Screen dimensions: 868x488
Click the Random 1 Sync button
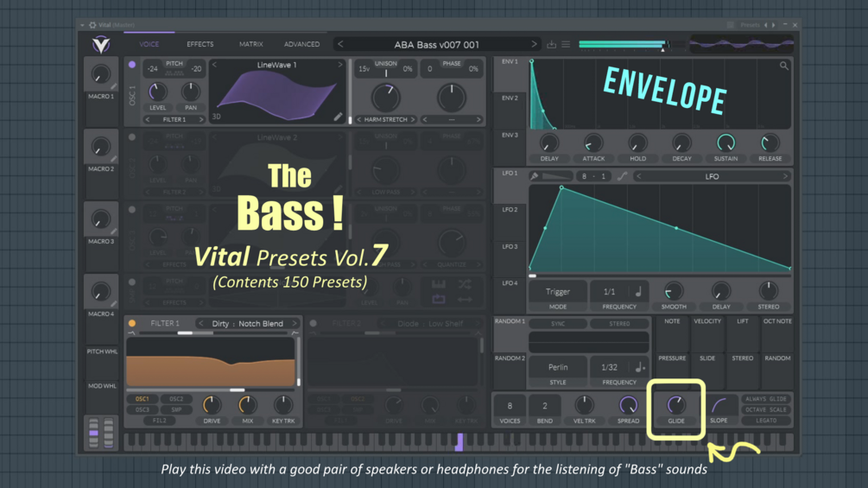557,324
